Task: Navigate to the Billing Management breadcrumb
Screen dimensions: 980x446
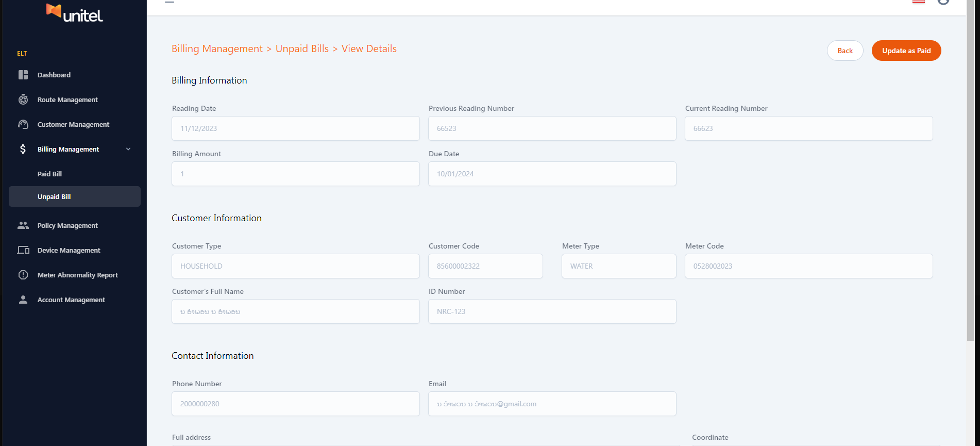Action: pyautogui.click(x=217, y=48)
